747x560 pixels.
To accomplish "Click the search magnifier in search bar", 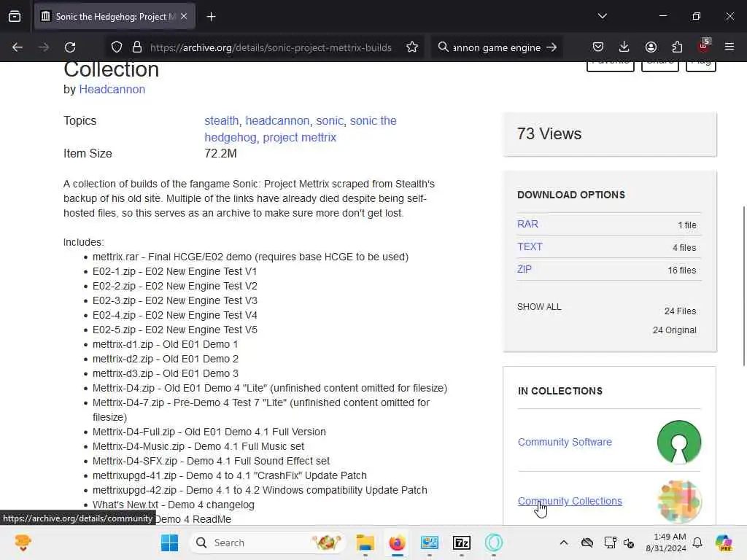I will tap(443, 47).
